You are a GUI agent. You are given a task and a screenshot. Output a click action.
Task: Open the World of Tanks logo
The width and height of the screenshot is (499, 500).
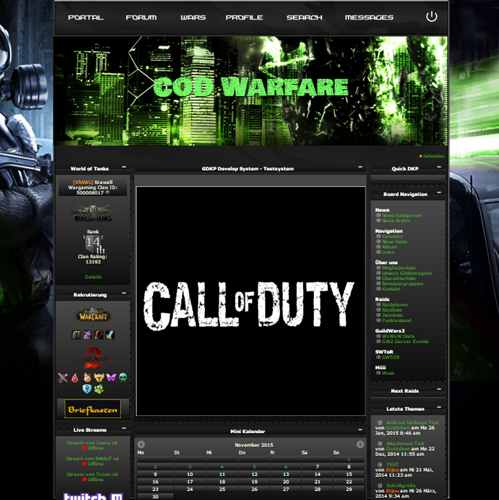click(93, 213)
